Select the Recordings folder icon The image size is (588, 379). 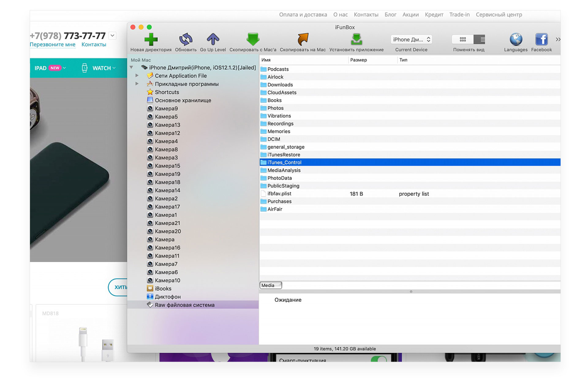coord(263,123)
